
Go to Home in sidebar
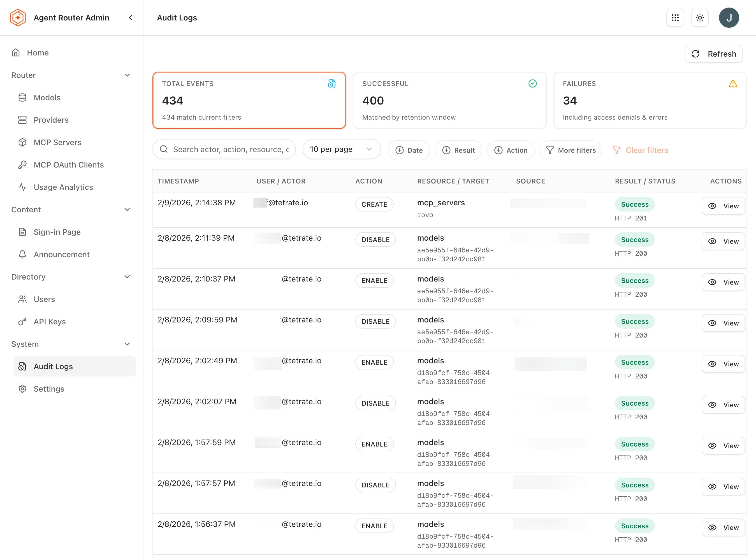[38, 53]
